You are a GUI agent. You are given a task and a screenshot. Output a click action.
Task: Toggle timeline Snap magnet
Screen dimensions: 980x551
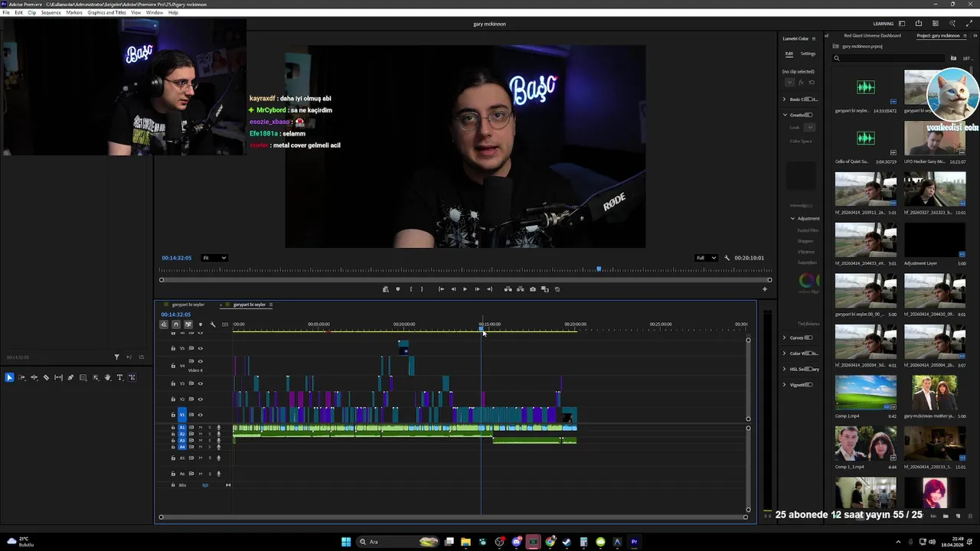(x=175, y=324)
